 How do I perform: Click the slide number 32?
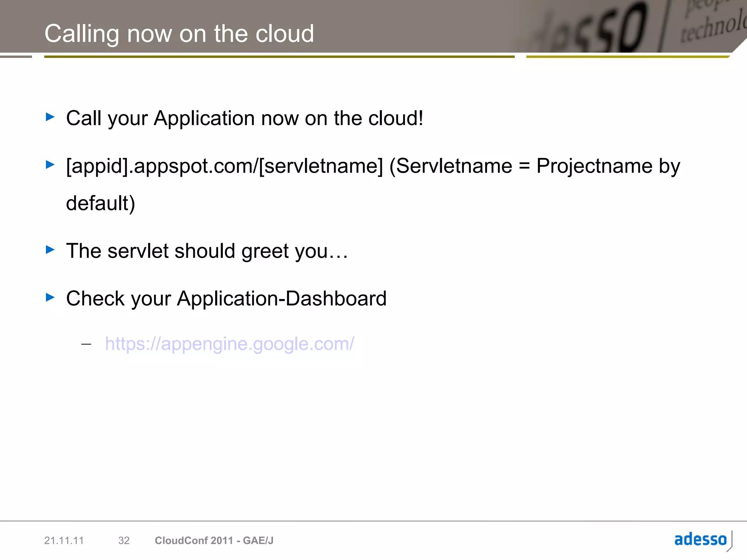tap(124, 540)
